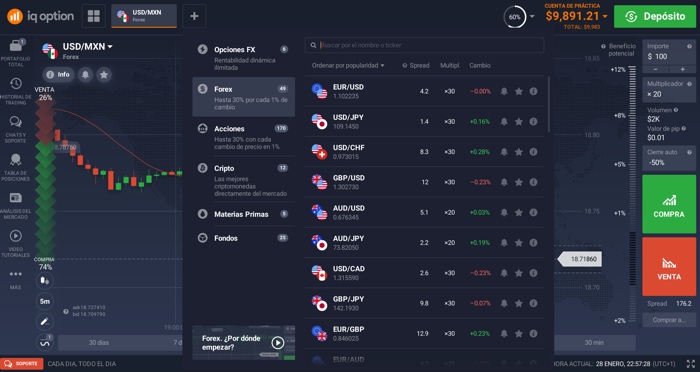Screen dimensions: 700x372
Task: Select the 30 min time range
Action: point(594,343)
